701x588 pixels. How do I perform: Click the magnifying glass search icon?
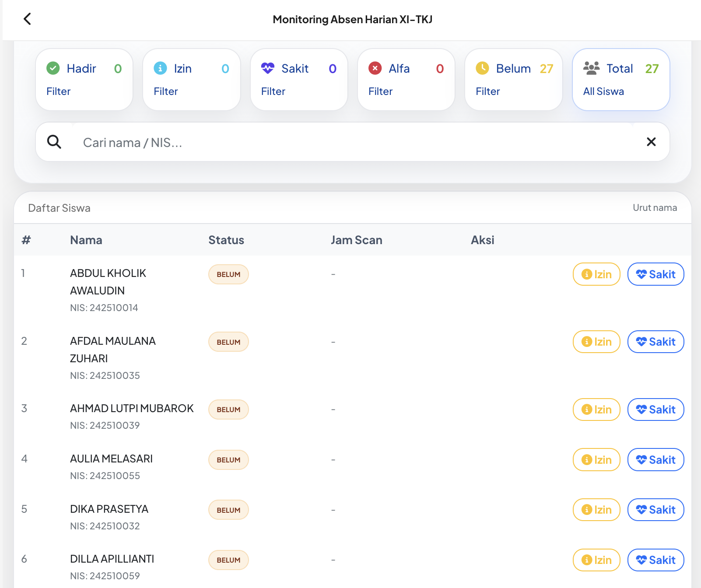(x=54, y=142)
